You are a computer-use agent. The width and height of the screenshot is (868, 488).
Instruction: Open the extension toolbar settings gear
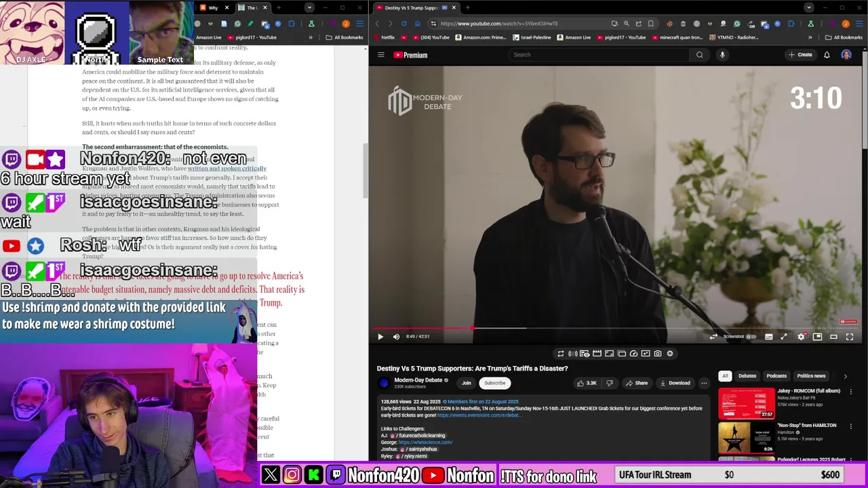[x=670, y=354]
